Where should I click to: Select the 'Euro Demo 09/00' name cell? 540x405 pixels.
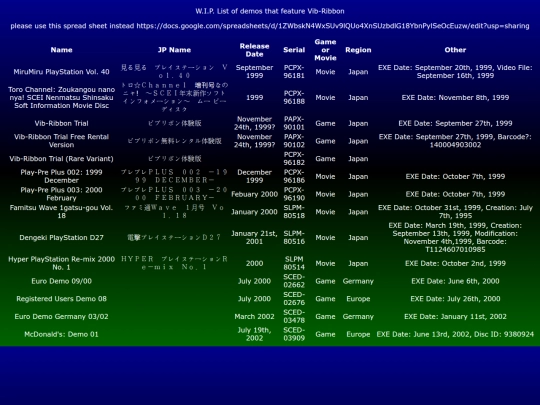61,281
